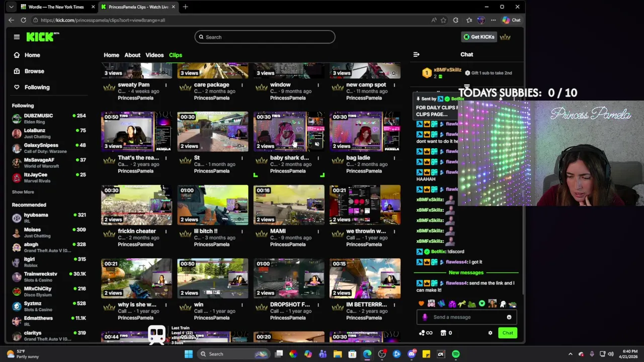This screenshot has height=362, width=644.
Task: Open Copilot Chat in the browser toolbar
Action: click(511, 20)
